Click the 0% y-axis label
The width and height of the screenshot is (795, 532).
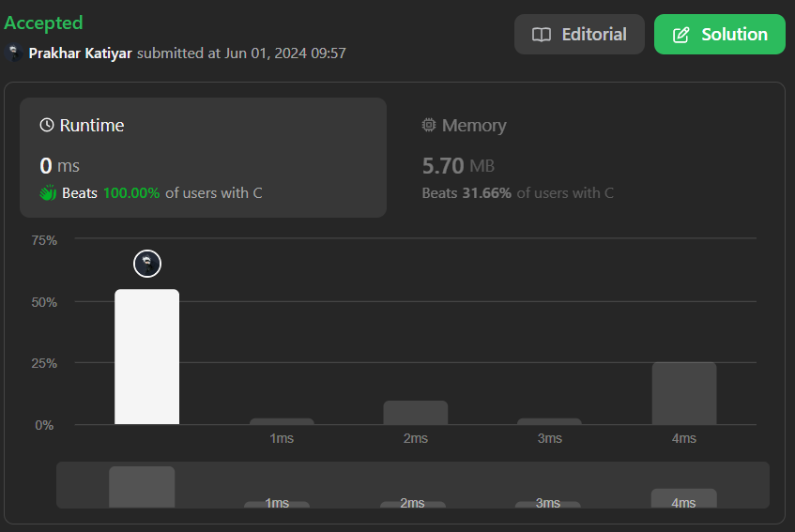(44, 425)
